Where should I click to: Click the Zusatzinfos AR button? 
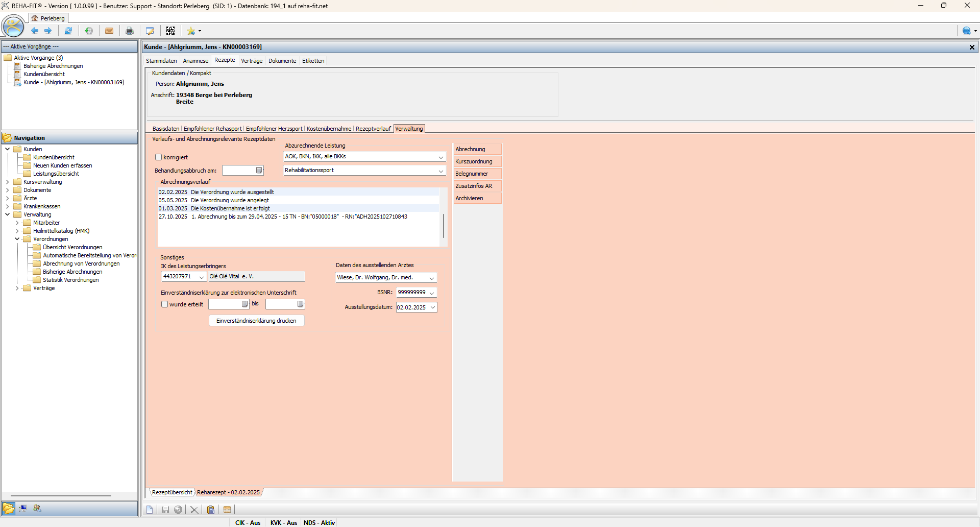(x=478, y=186)
